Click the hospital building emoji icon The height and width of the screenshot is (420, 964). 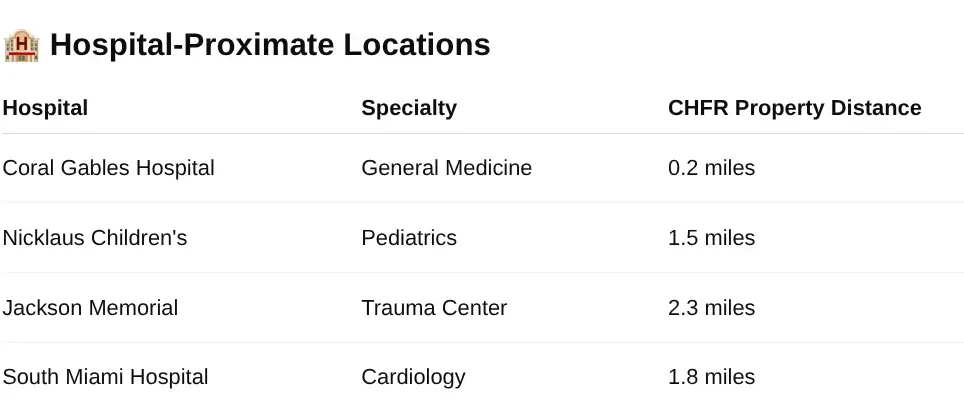22,46
